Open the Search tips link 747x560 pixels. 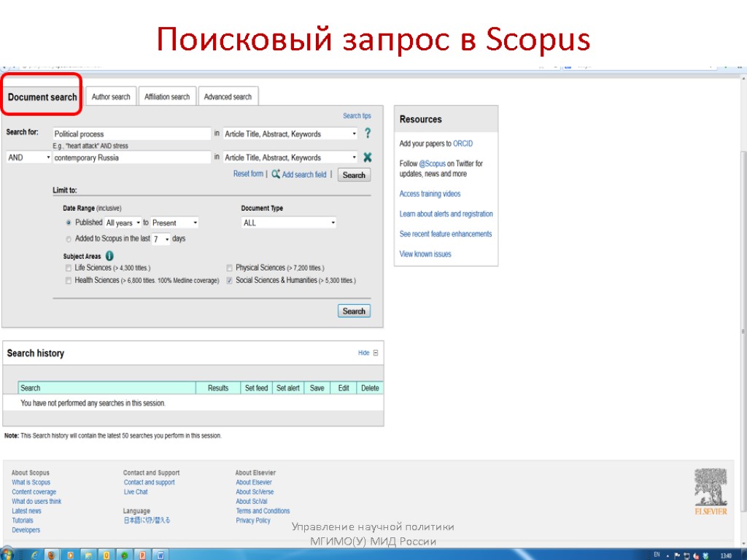pyautogui.click(x=357, y=116)
